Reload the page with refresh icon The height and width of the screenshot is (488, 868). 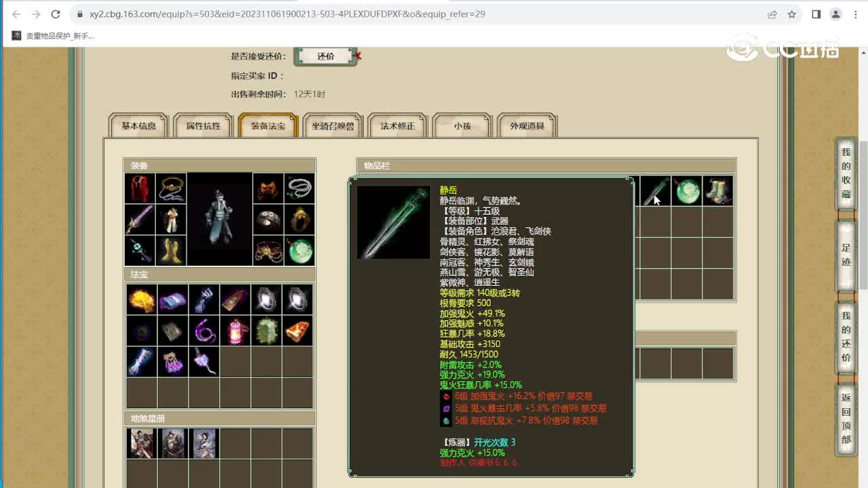(56, 14)
